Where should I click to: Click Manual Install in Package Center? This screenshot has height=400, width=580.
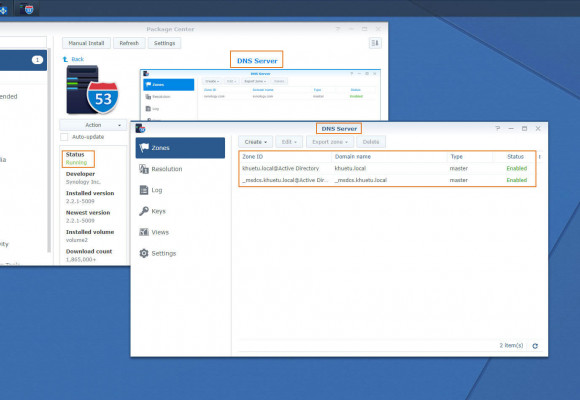click(x=86, y=43)
